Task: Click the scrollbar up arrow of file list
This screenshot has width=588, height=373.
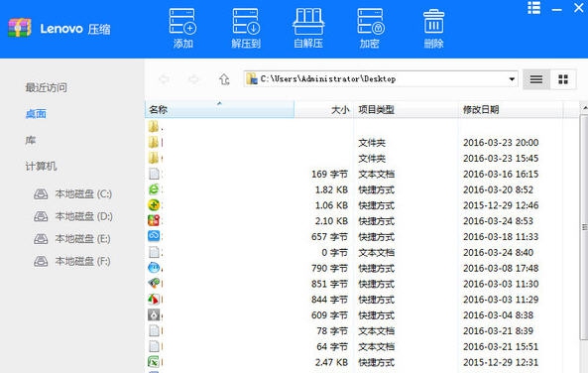Action: (584, 108)
